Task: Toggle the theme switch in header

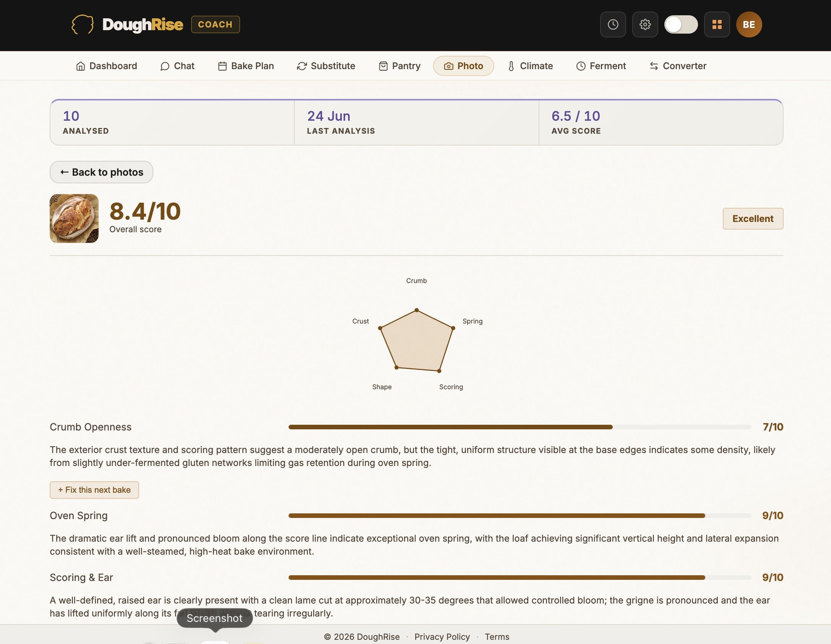Action: tap(681, 24)
